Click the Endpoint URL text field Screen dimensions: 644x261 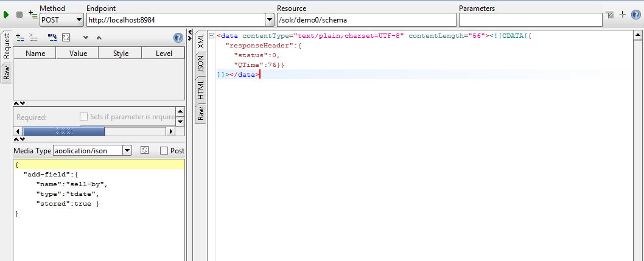click(x=176, y=19)
